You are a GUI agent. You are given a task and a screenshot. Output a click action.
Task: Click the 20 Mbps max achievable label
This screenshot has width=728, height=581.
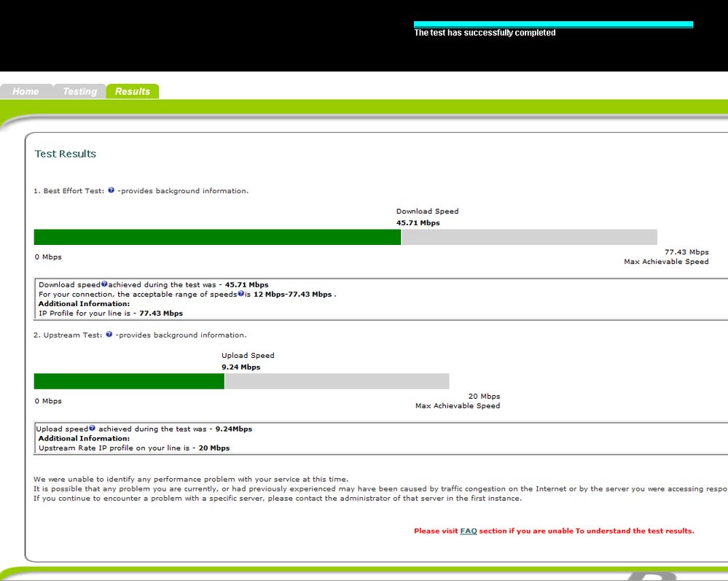click(x=485, y=396)
